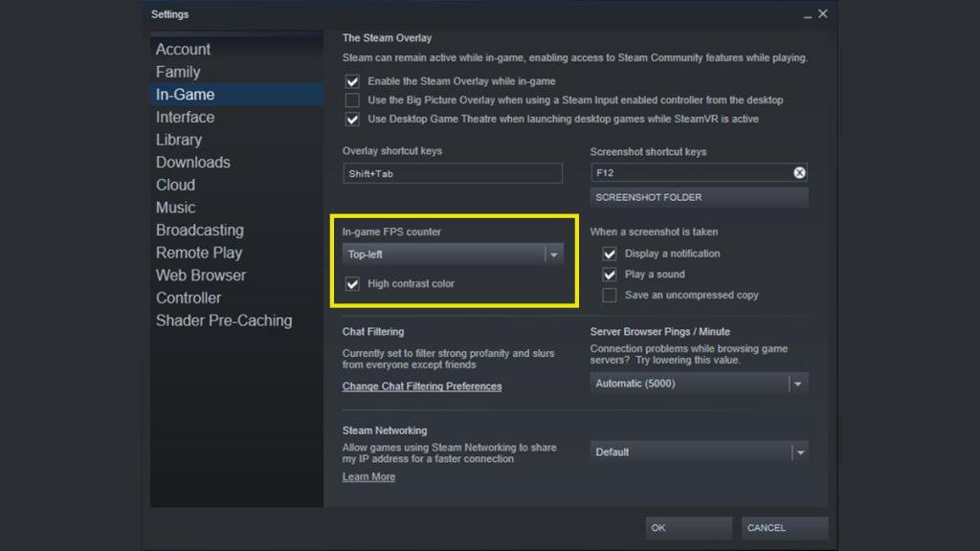The width and height of the screenshot is (980, 551).
Task: Select the Broadcasting settings category
Action: tap(199, 230)
